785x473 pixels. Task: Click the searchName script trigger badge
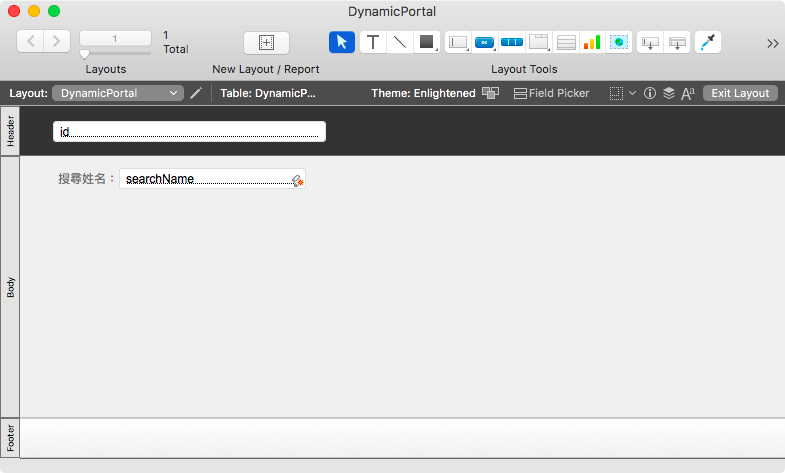[x=298, y=181]
